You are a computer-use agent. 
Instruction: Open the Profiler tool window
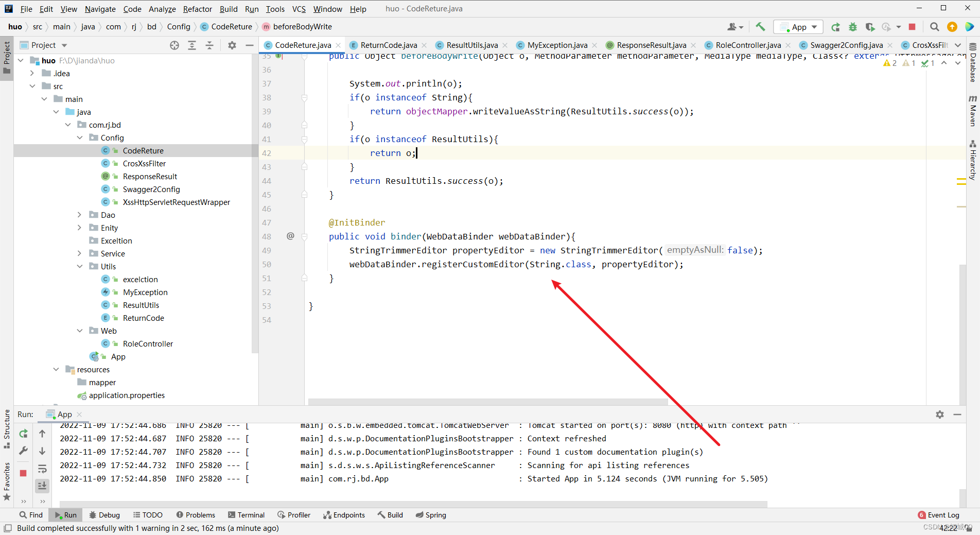pos(294,515)
